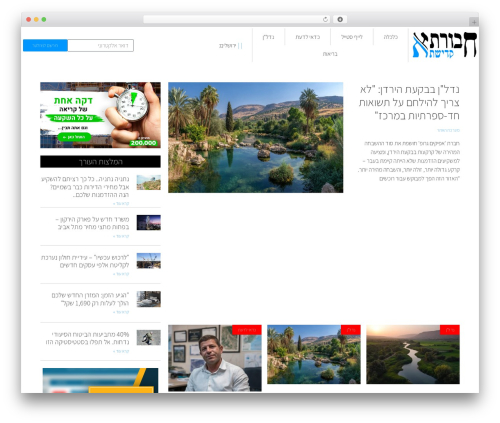Click red tag on river sunset card
Screen dimensions: 500x423
pos(450,330)
